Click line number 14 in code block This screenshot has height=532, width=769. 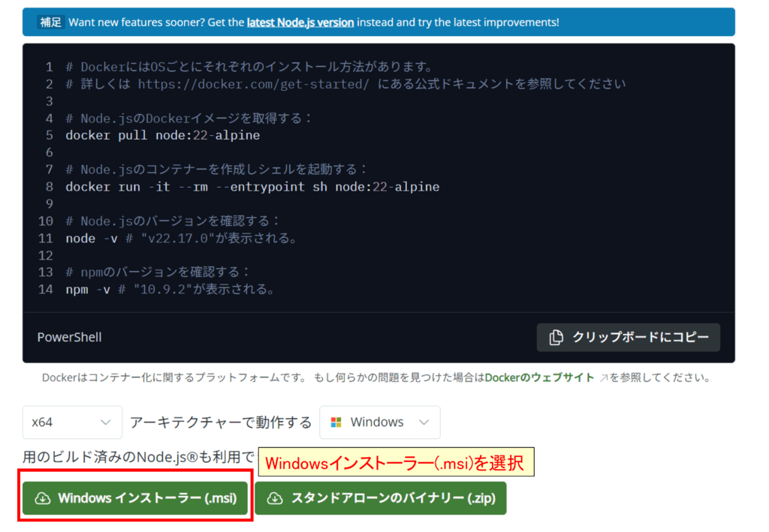pyautogui.click(x=46, y=290)
